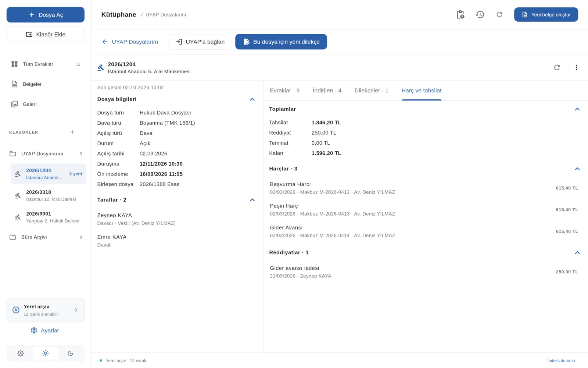This screenshot has width=588, height=368.
Task: Click the Gider avansı iadesi entry
Action: 424,272
